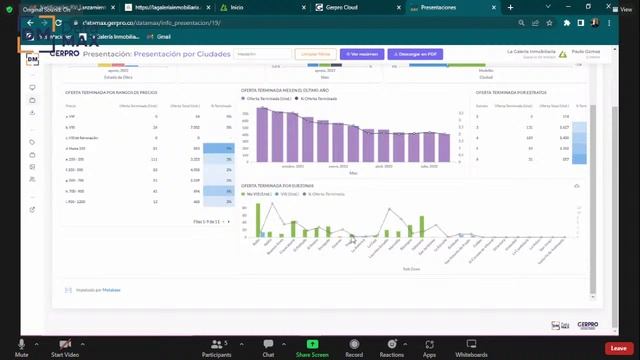Image resolution: width=640 pixels, height=360 pixels.
Task: Start Video in Zoom toolbar
Action: point(65,348)
